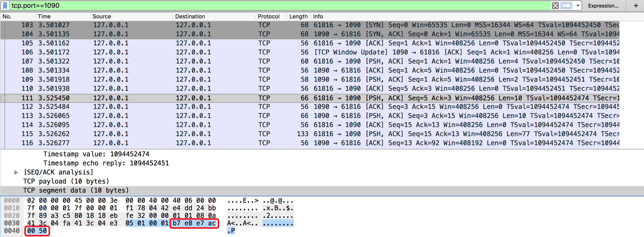Select packet 110 at time 3.501938
This screenshot has height=237, width=644.
[310, 88]
